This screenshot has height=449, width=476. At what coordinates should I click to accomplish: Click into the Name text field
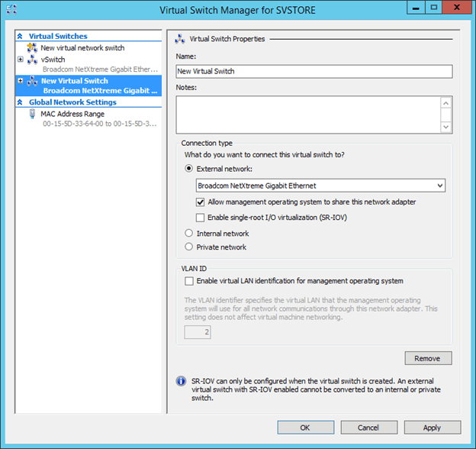(x=314, y=71)
